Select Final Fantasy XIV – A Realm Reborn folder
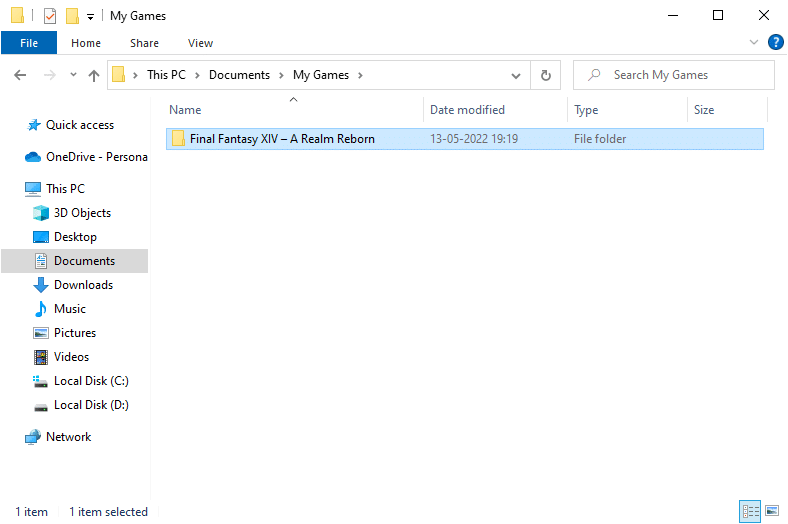 coord(282,139)
